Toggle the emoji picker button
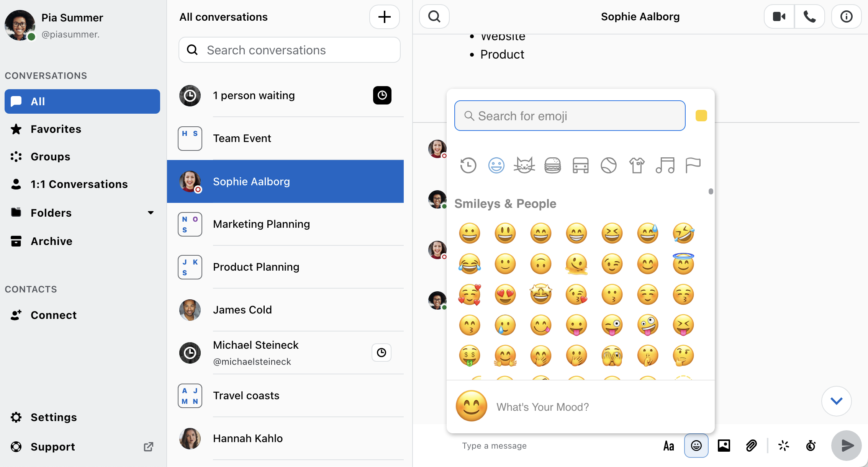 coord(696,446)
